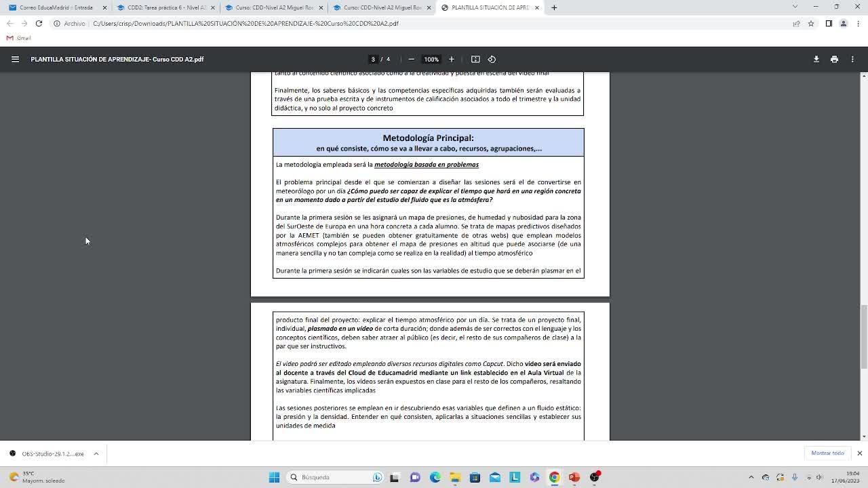Open OBS Studio from the taskbar
Screen dimensions: 868x488
tap(595, 477)
